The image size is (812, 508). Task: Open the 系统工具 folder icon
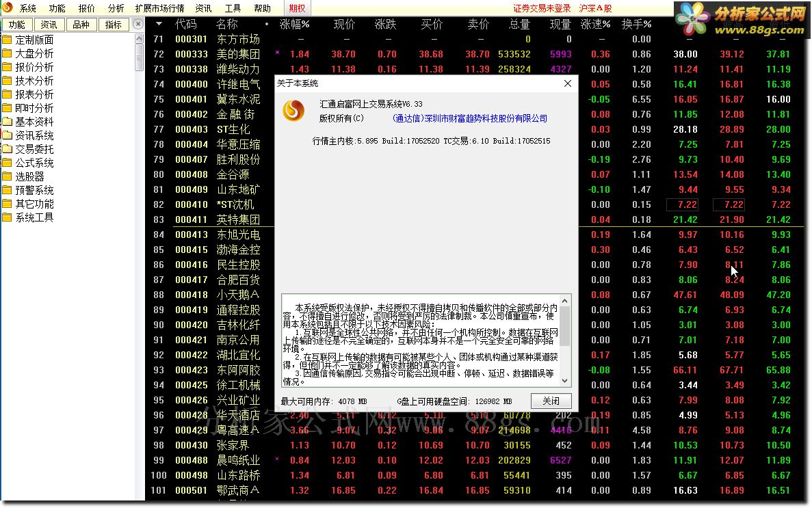click(x=7, y=217)
